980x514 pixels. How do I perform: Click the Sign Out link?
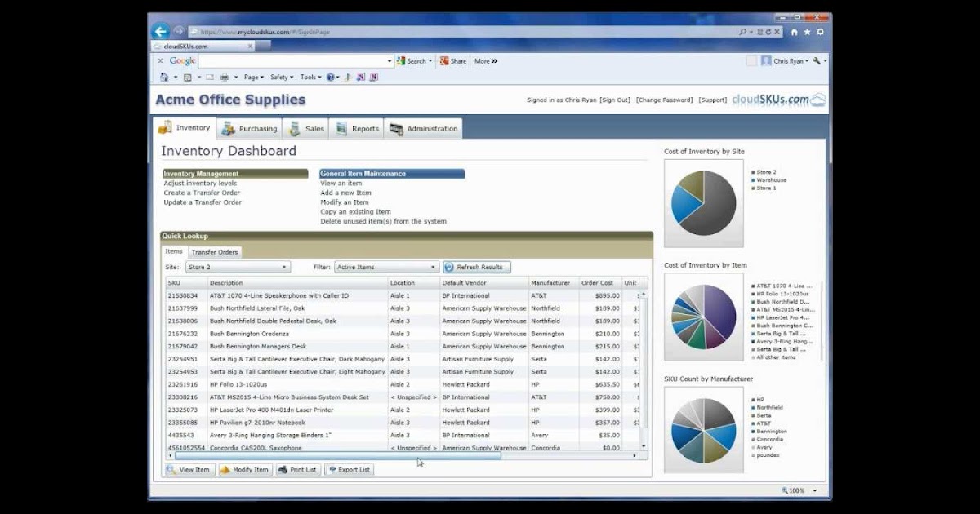(615, 100)
